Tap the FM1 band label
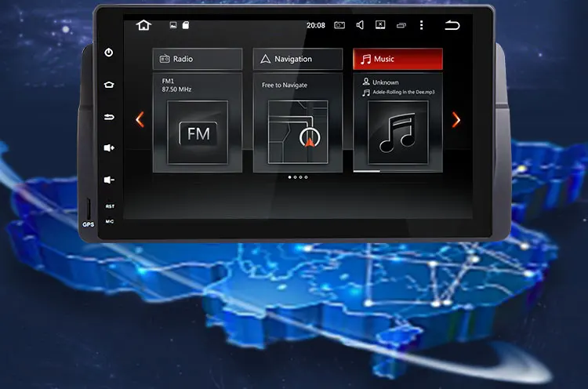The height and width of the screenshot is (389, 588). click(x=168, y=81)
